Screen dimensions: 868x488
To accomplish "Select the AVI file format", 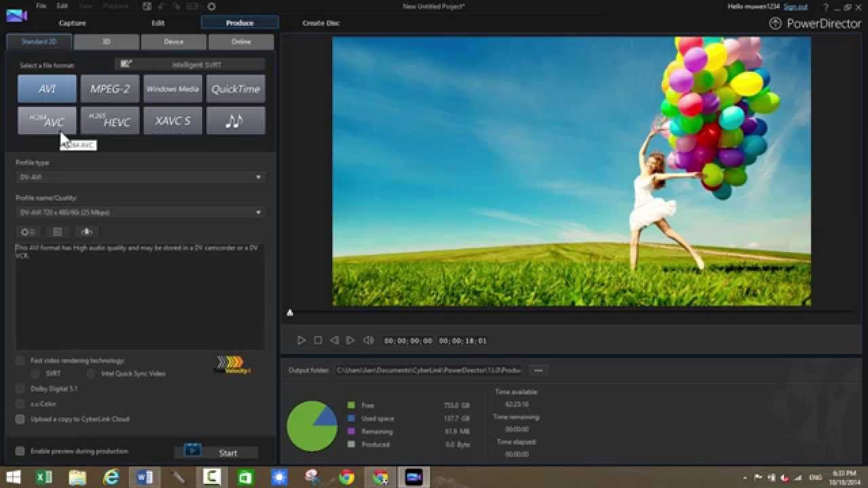I will coord(46,88).
